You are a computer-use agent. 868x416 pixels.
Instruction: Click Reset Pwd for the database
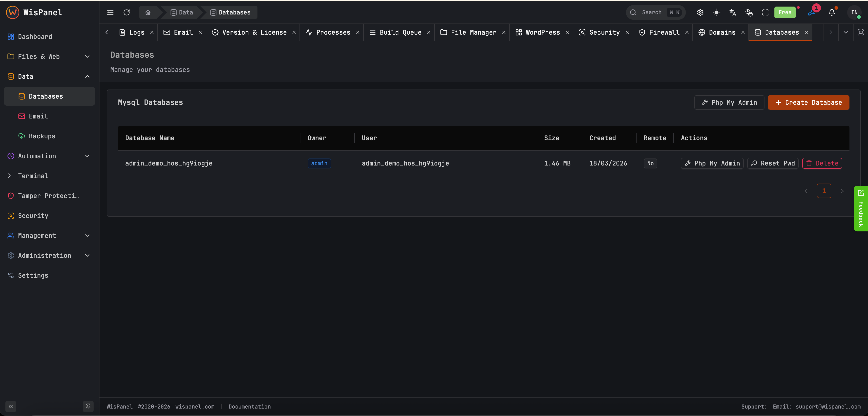773,163
